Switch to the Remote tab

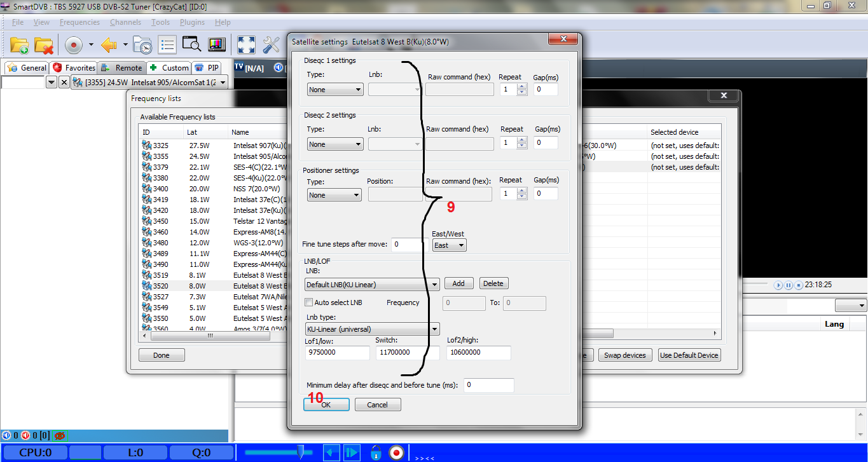coord(121,67)
